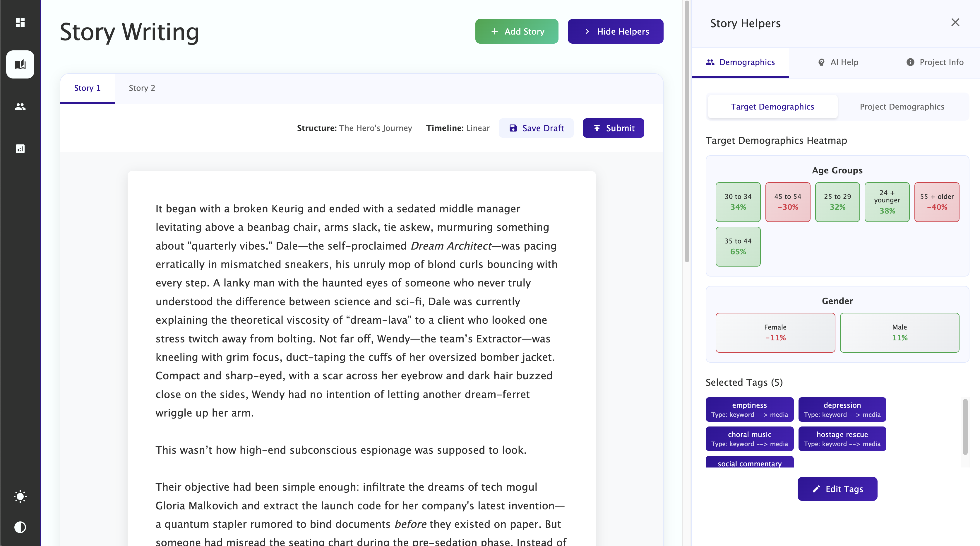
Task: Toggle contrast half-circle icon
Action: pyautogui.click(x=20, y=527)
